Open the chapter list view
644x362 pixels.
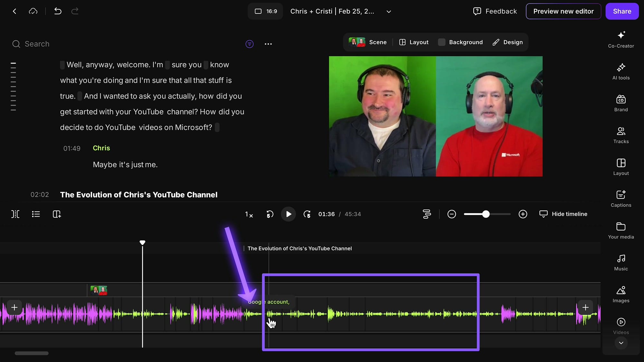coord(36,214)
